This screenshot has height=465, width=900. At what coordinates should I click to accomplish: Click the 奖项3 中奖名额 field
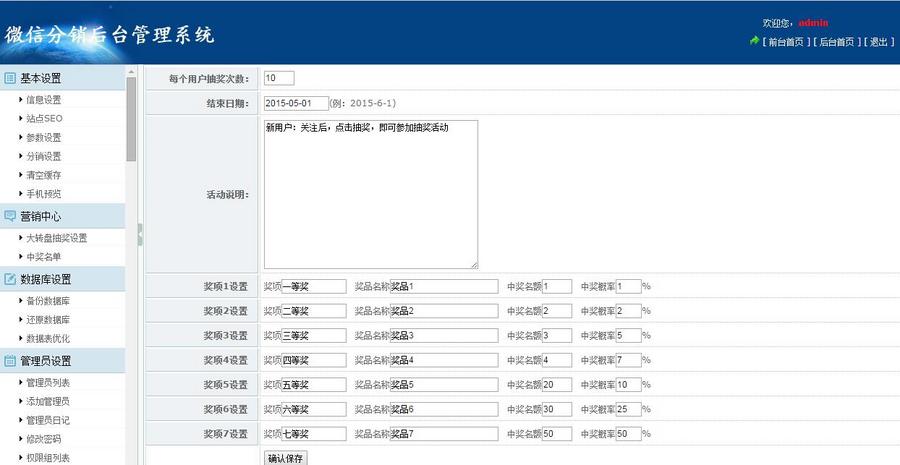point(557,335)
